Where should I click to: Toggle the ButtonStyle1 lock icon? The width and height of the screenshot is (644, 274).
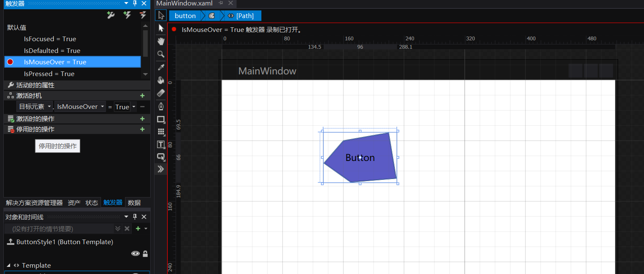(145, 253)
